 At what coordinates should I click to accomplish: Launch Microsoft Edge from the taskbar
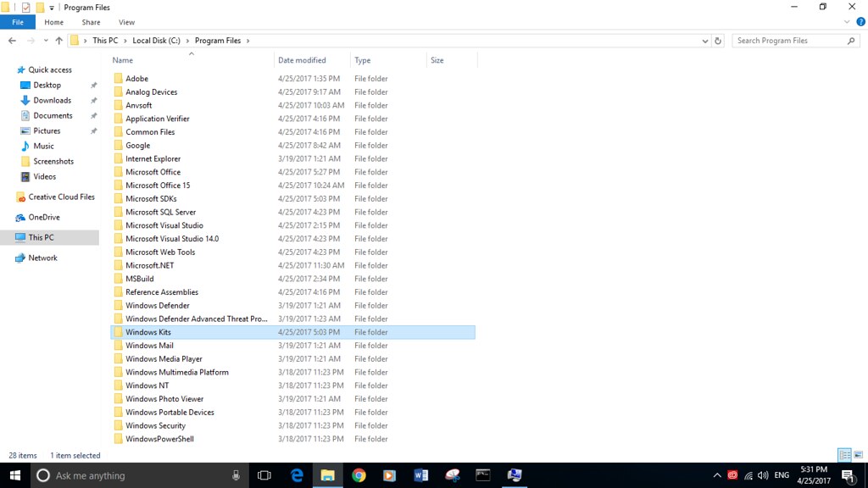coord(297,475)
